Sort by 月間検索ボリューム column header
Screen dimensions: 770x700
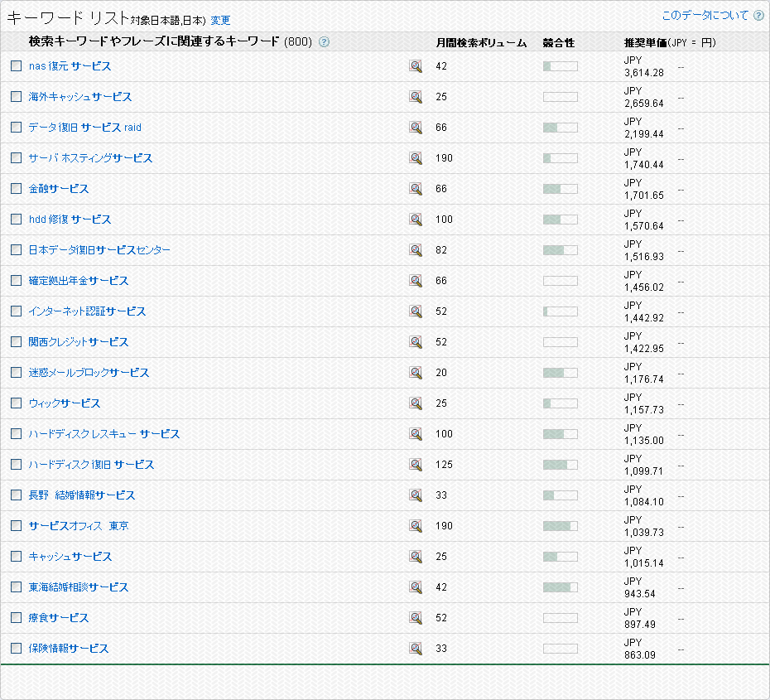[x=481, y=42]
